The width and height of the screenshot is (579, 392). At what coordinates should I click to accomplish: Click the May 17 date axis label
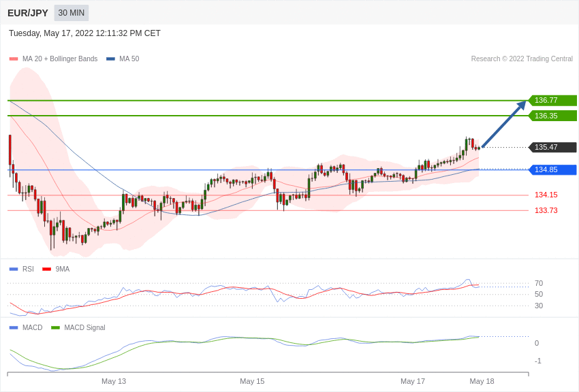(413, 381)
